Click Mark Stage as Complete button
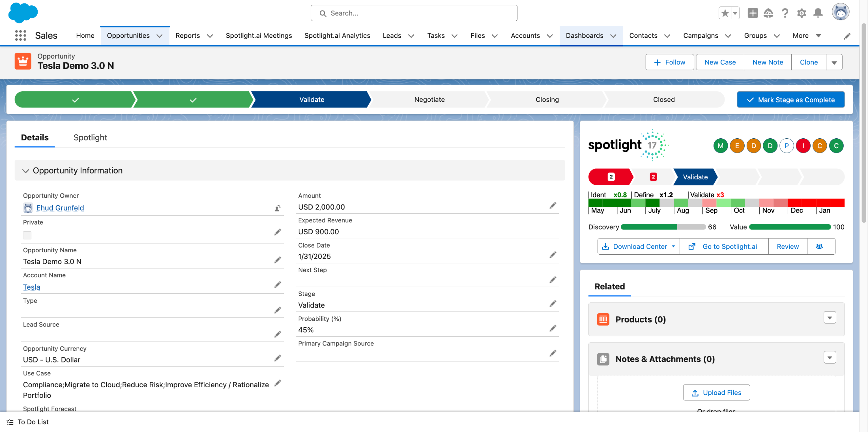868x432 pixels. tap(790, 100)
